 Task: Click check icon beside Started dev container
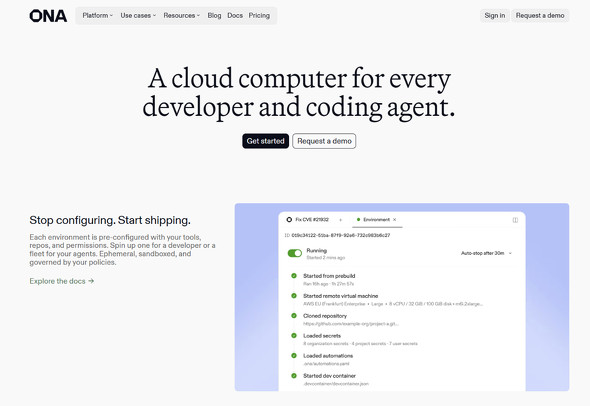click(x=294, y=376)
